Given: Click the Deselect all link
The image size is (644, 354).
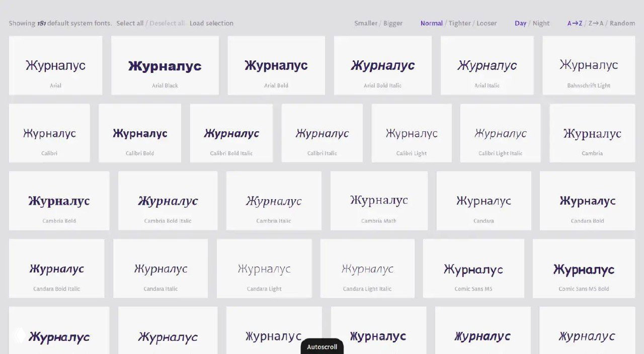Looking at the screenshot, I should pos(168,23).
